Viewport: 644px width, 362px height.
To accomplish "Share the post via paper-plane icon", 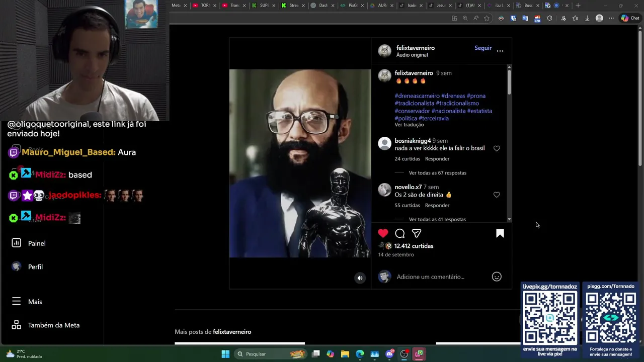I will pyautogui.click(x=417, y=233).
